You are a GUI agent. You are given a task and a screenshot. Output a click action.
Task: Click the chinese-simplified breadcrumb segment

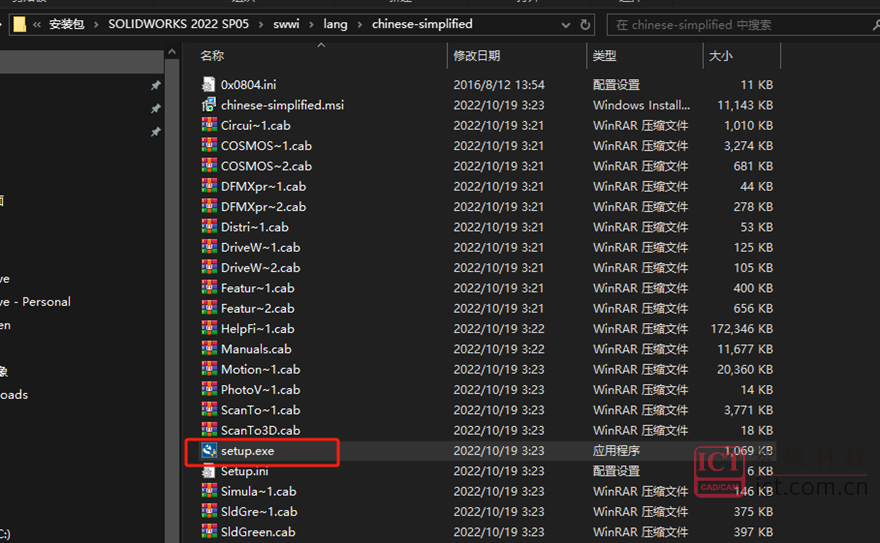pos(422,24)
